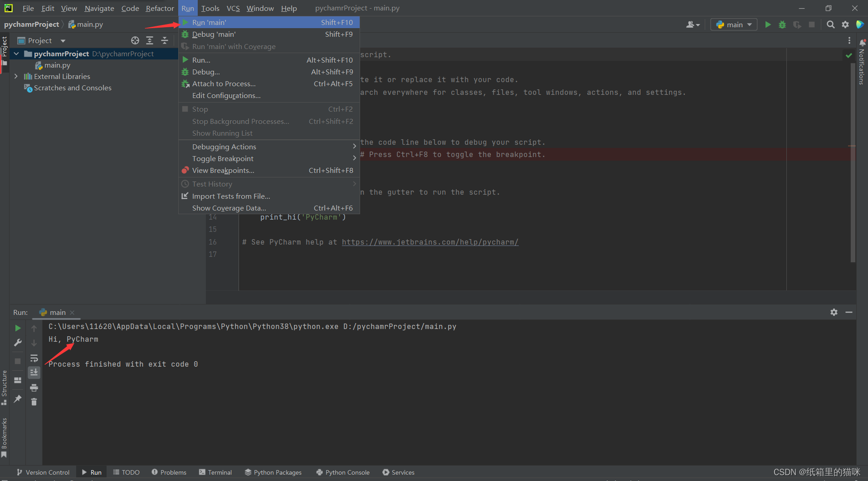Open Run panel settings gear
Image resolution: width=868 pixels, height=481 pixels.
(x=834, y=312)
